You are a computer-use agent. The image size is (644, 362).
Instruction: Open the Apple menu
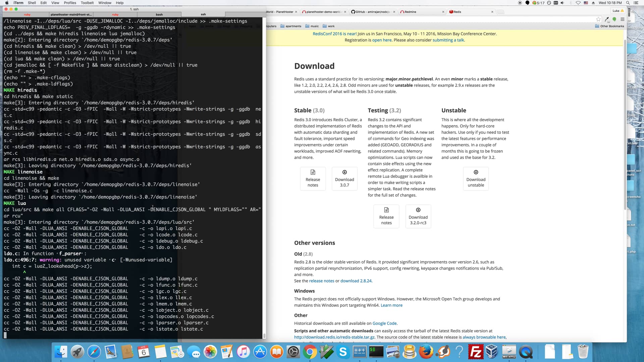(x=7, y=3)
